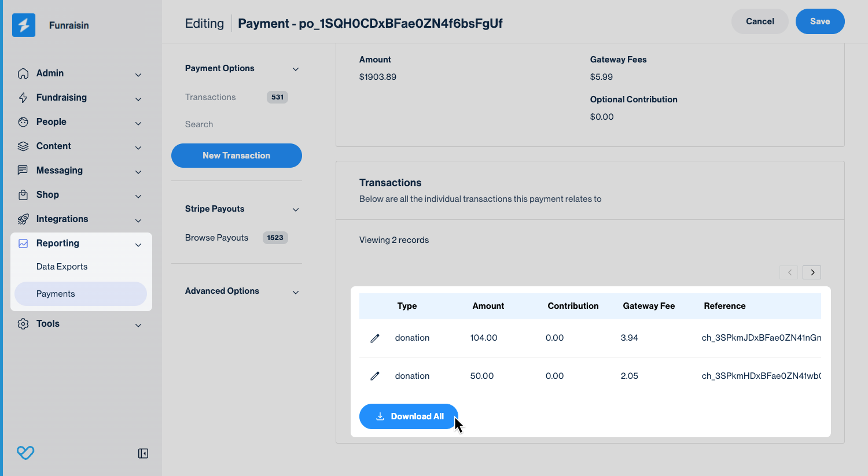The height and width of the screenshot is (476, 868).
Task: Click the edit pencil for the 104.00 donation
Action: pos(375,338)
